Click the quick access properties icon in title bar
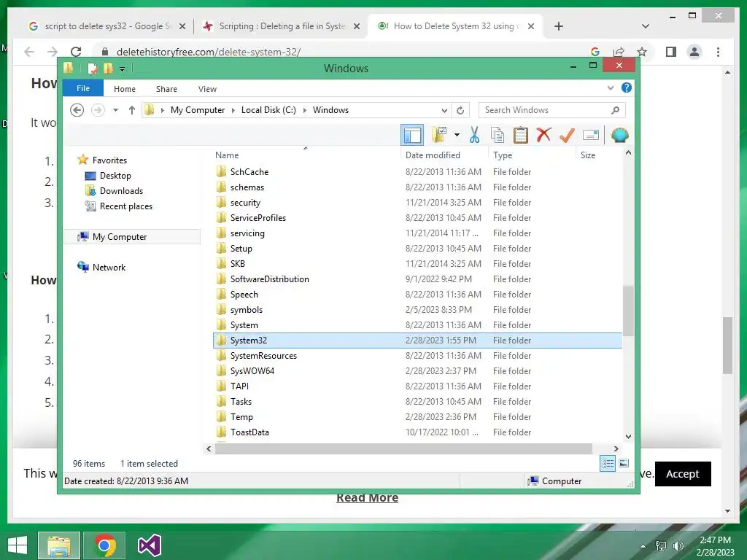 (93, 69)
